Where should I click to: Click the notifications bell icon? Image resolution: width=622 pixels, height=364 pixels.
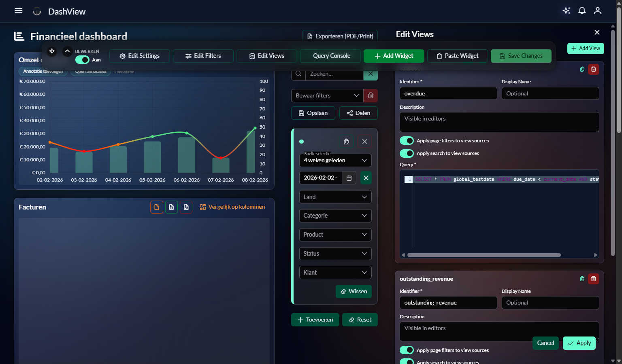(582, 11)
